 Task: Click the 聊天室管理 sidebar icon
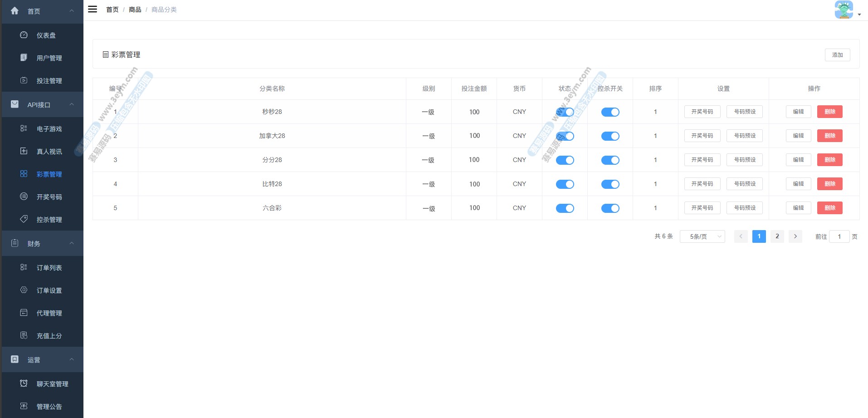point(24,384)
